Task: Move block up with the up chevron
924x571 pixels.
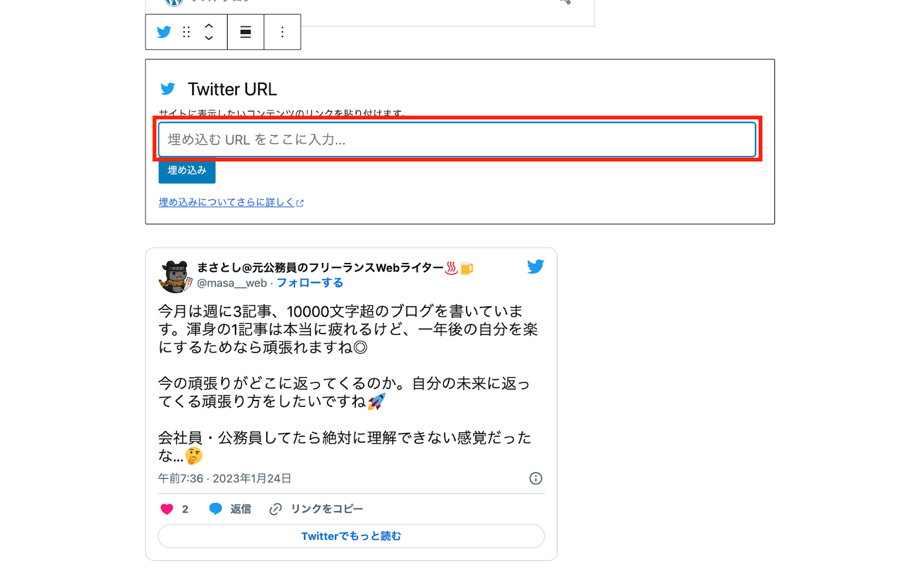Action: click(209, 26)
